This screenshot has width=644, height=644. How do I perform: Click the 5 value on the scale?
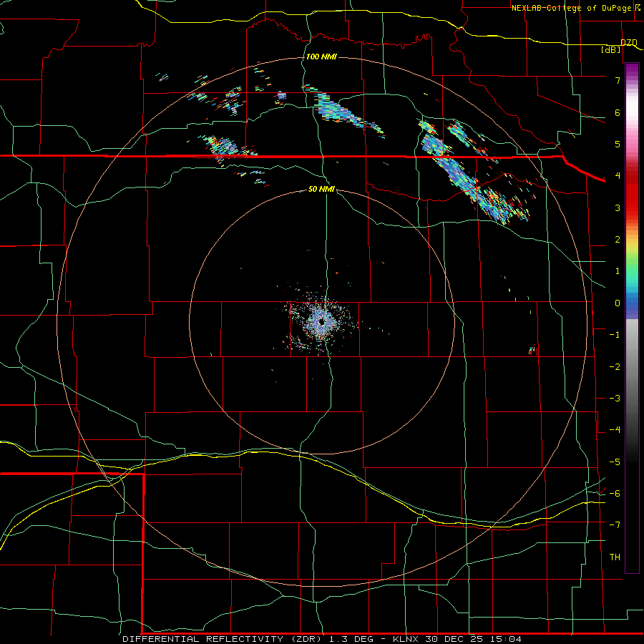tap(618, 144)
